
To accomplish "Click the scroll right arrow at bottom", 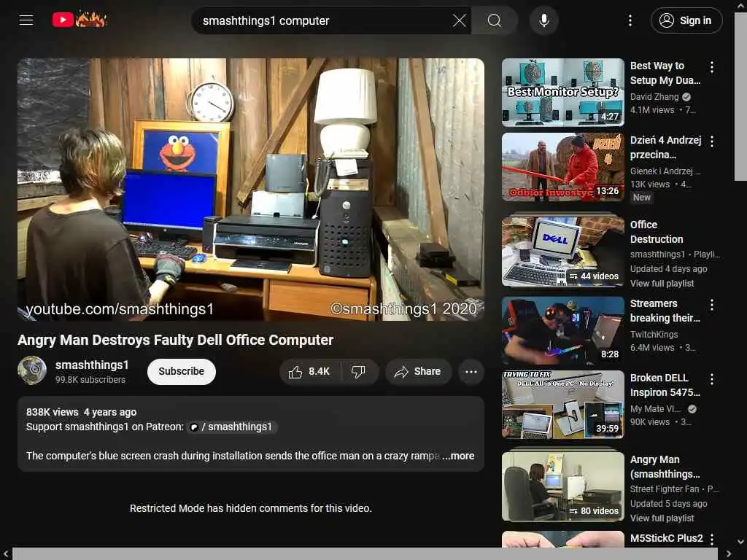I will (x=728, y=554).
